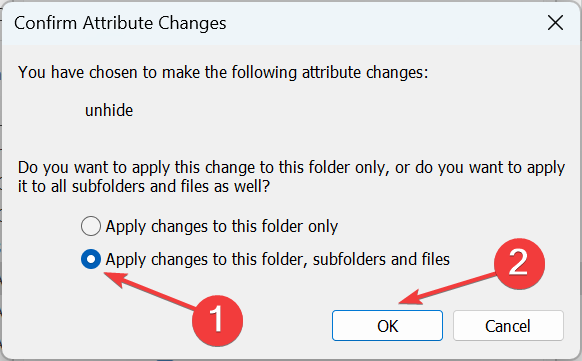Viewport: 582px width, 361px height.
Task: Click the red arrow pointing at the selected radio button
Action: pyautogui.click(x=150, y=291)
